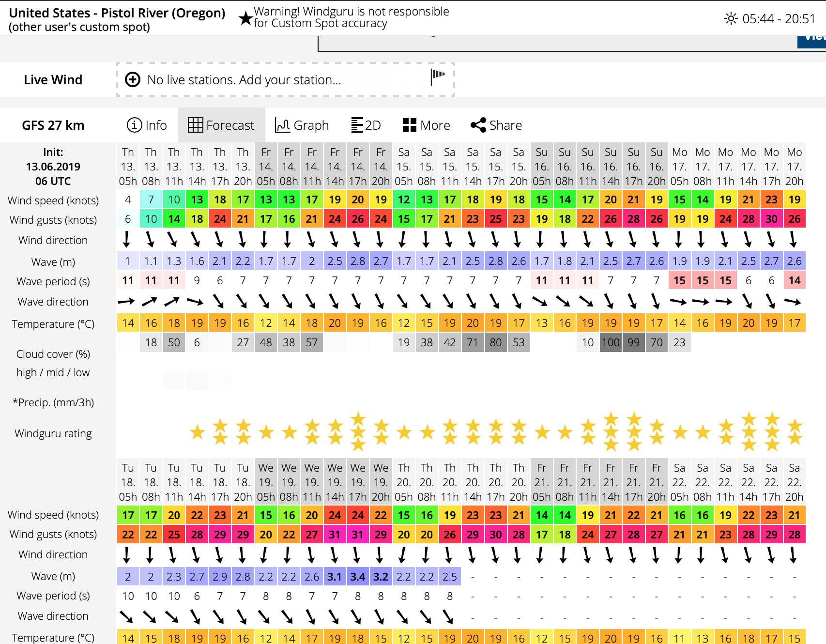Click triple-star rating under Monday 17. 14h
826x644 pixels.
pos(749,432)
